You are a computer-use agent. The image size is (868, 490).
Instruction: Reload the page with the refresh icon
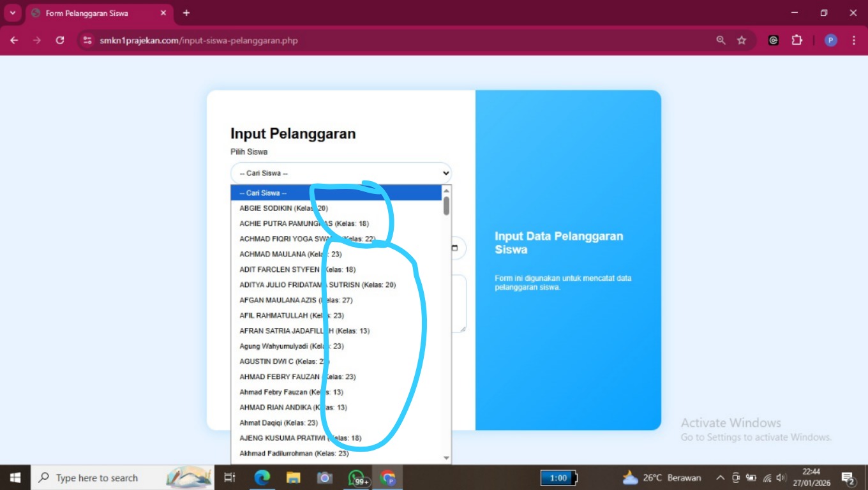60,40
